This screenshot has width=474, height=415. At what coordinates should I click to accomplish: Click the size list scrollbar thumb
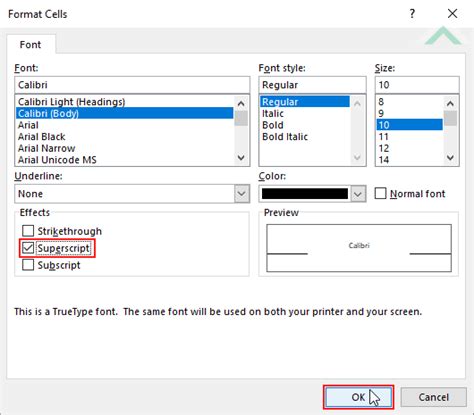450,118
